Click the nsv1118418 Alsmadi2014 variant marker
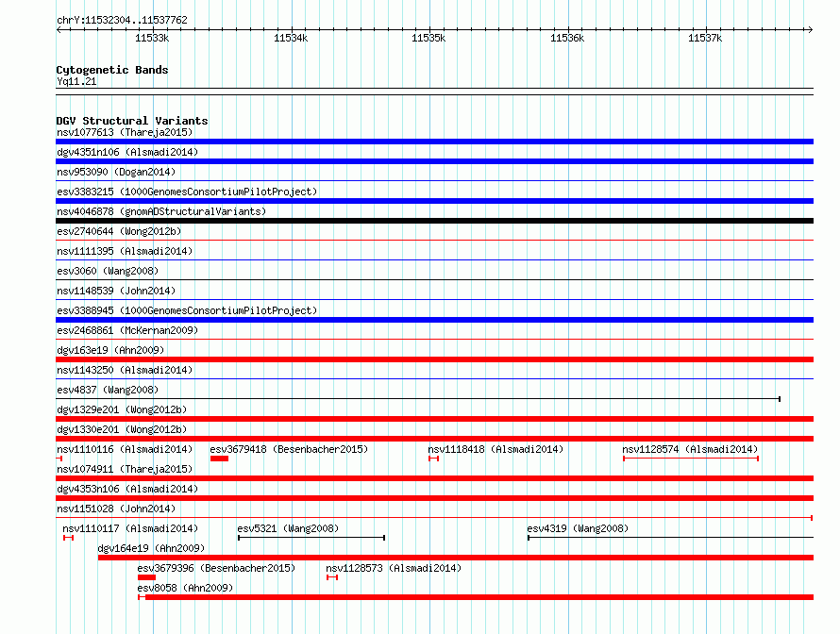 pos(434,459)
